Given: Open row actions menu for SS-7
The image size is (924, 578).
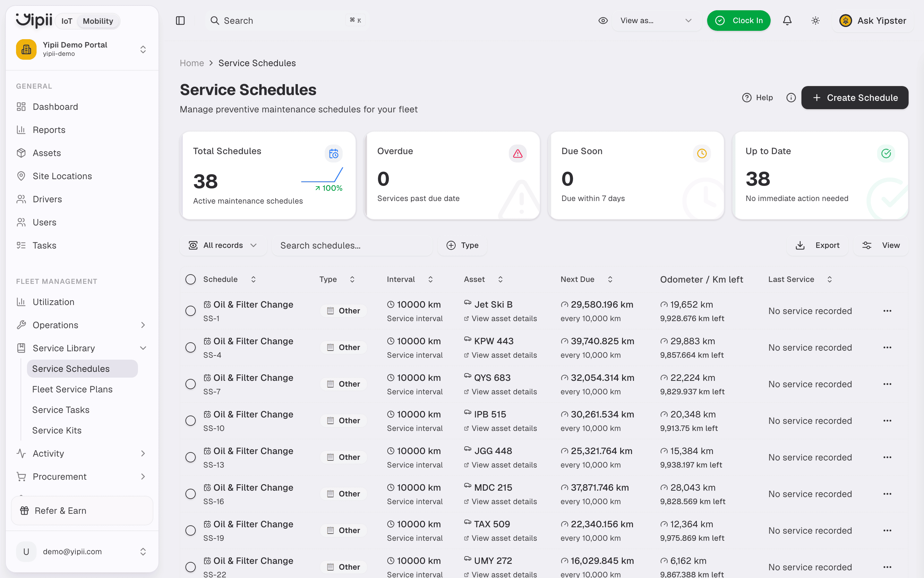Looking at the screenshot, I should [887, 384].
